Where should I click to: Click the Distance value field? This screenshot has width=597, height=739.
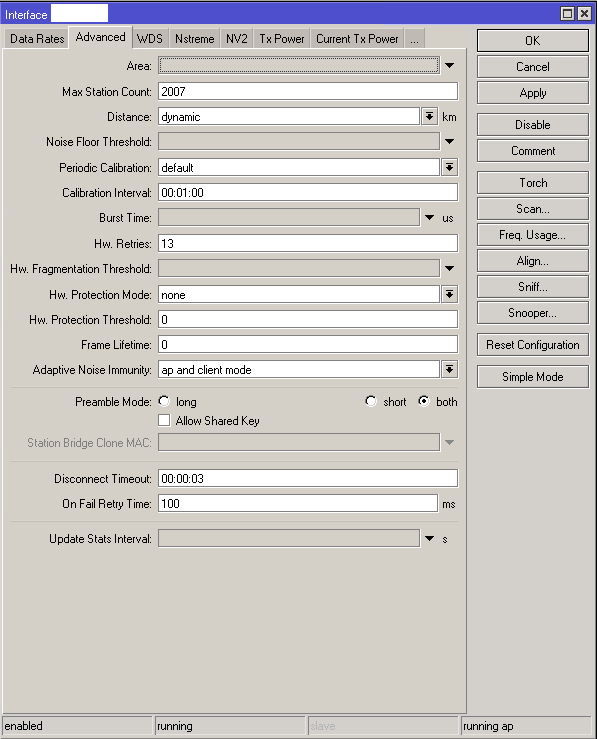(x=288, y=116)
